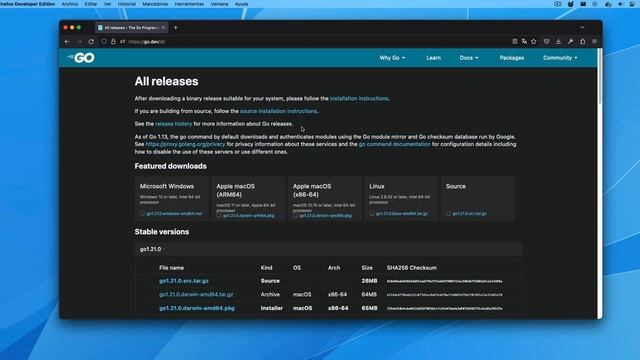Follow the installation instructions link
This screenshot has width=640, height=360.
[x=359, y=98]
